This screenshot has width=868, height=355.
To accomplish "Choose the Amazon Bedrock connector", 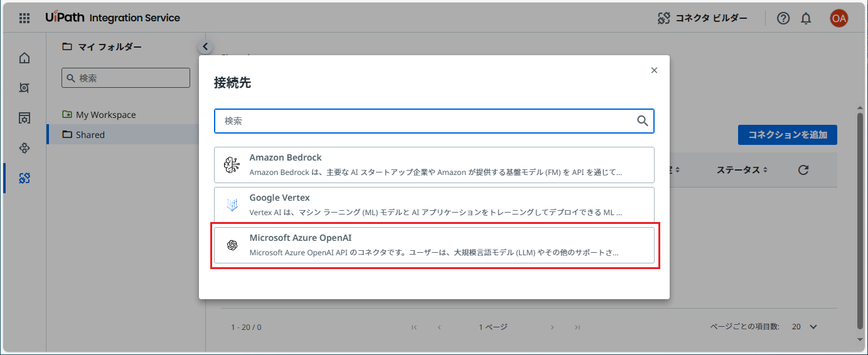I will click(x=434, y=165).
